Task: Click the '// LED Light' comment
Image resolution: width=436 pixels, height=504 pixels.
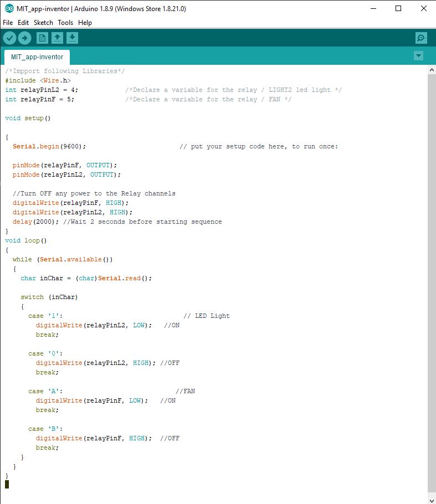Action: tap(207, 316)
